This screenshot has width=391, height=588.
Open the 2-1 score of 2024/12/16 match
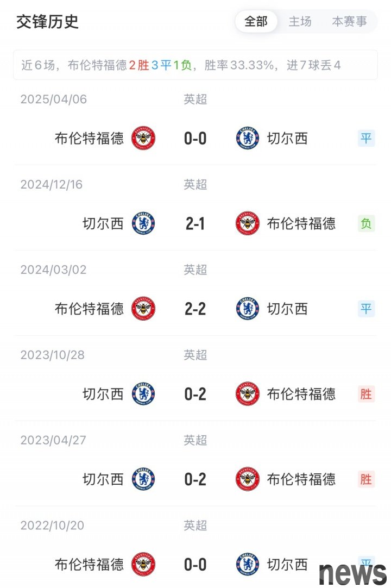[x=195, y=223]
